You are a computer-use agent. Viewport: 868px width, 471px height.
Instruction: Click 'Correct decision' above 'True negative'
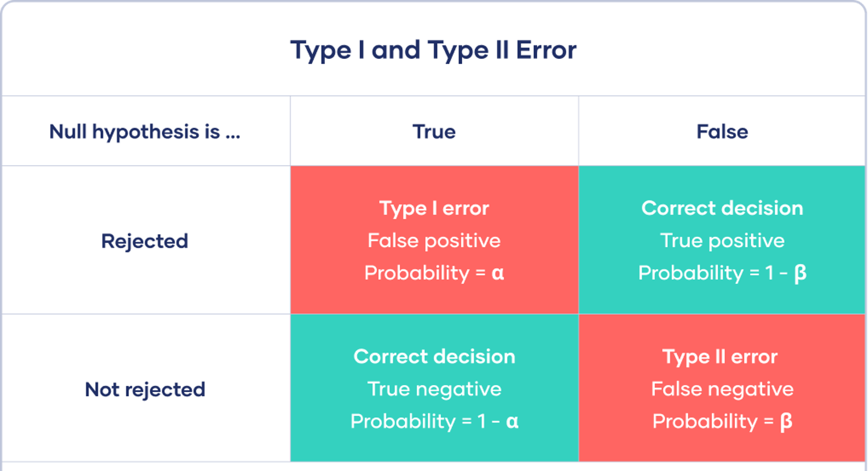(x=434, y=356)
